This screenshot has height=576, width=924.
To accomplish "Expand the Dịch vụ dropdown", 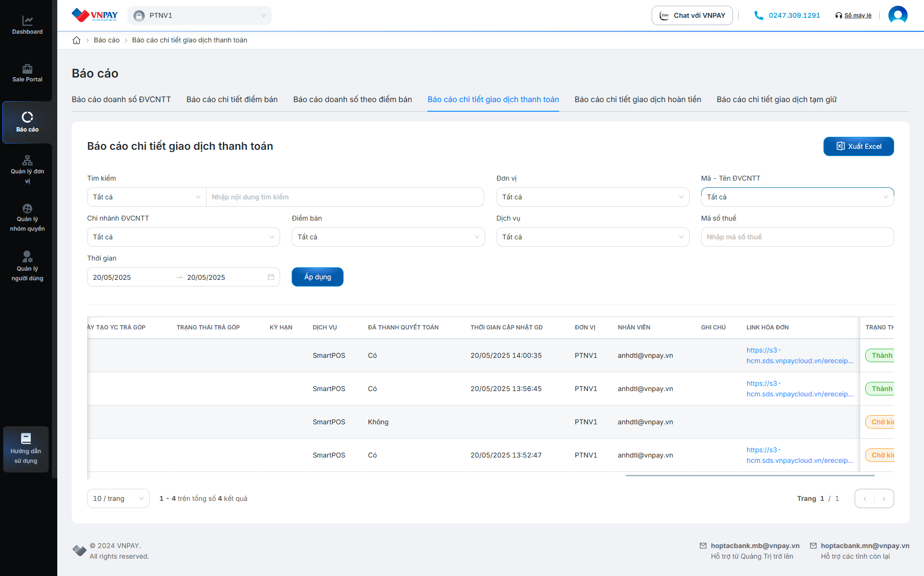I will tap(593, 237).
